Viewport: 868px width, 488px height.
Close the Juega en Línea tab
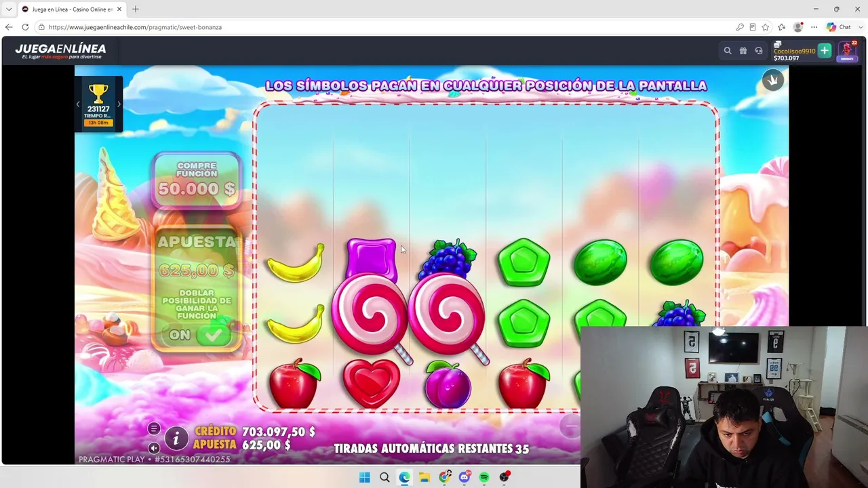(x=119, y=9)
